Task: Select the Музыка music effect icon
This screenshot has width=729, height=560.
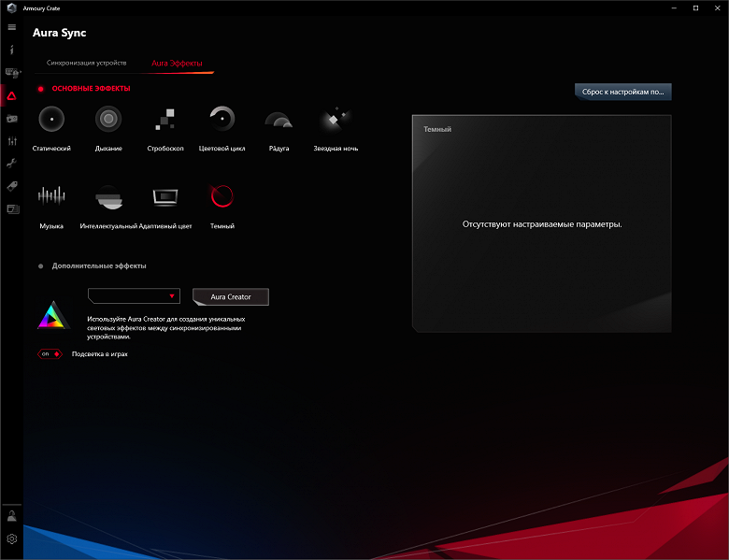Action: click(x=51, y=195)
